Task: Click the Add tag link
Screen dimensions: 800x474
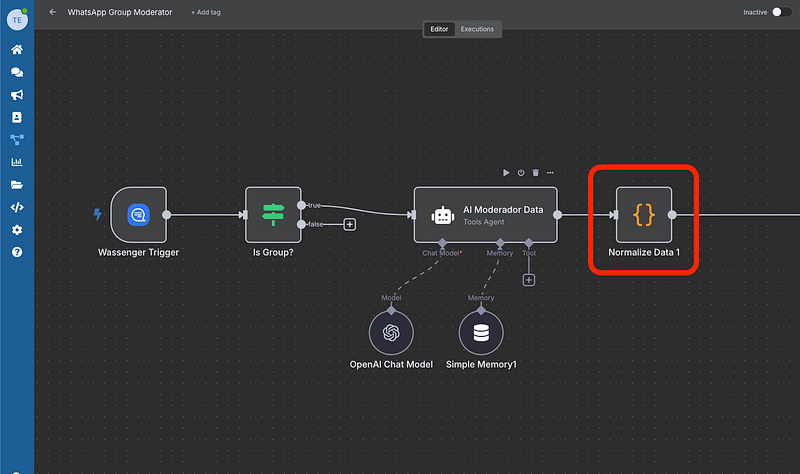Action: (x=207, y=12)
